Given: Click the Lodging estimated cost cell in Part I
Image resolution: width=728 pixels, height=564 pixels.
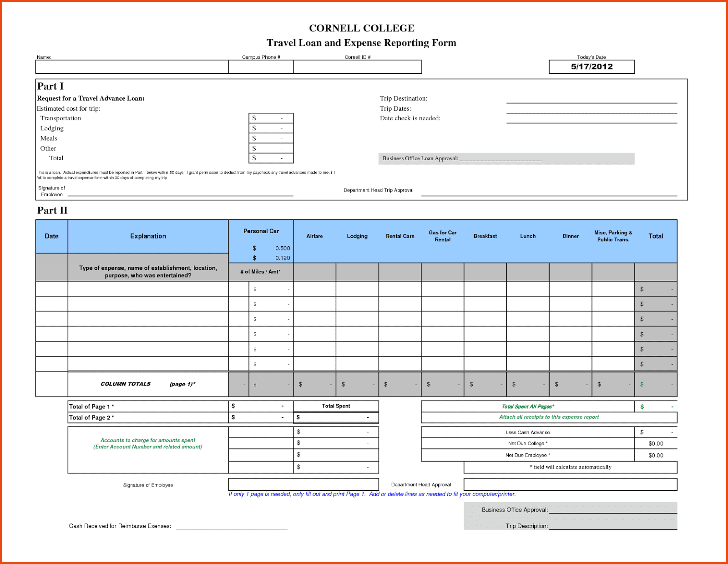Looking at the screenshot, I should pyautogui.click(x=271, y=128).
